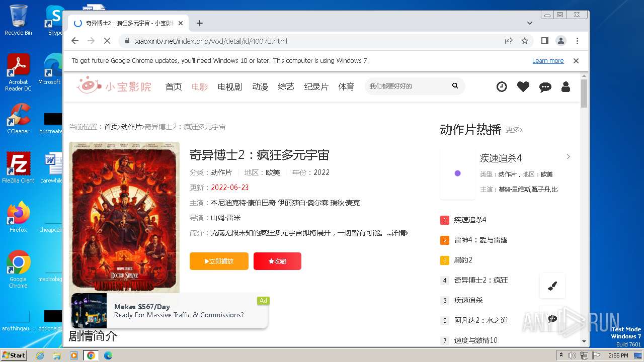Open the Firefox desktop shortcut
Screen dimensions: 644x362
click(18, 217)
